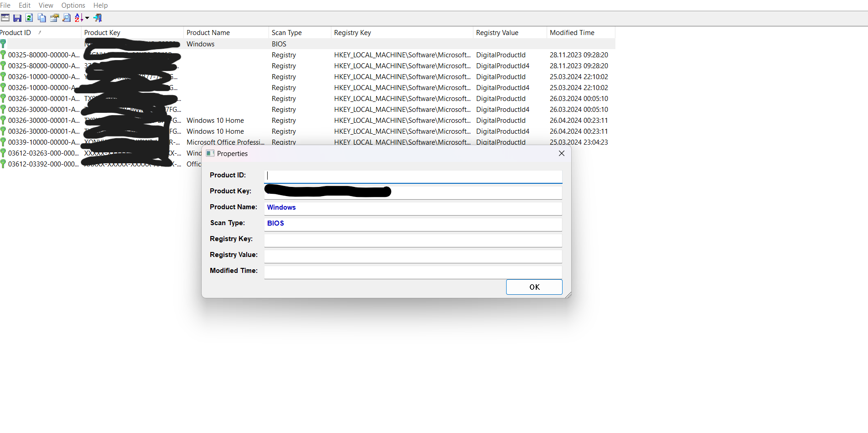This screenshot has height=433, width=868.
Task: Select DigitalProductId4 in the 26.03.2024 00:05:10 row
Action: tap(503, 110)
